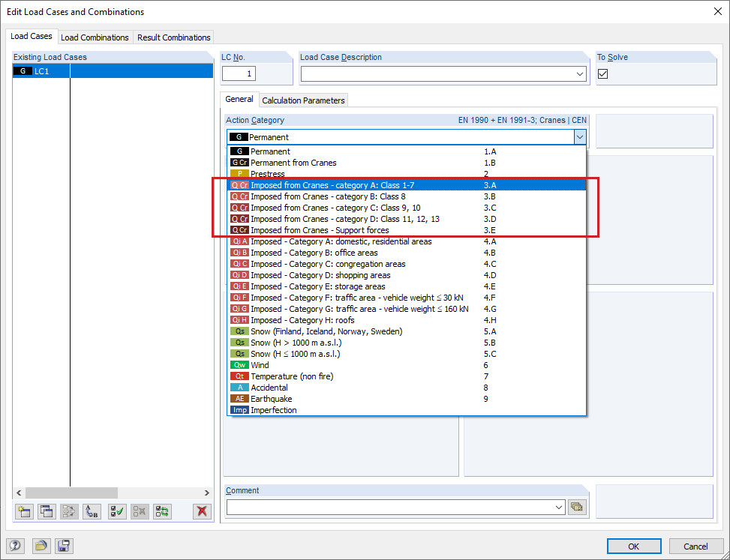
Task: Select Imposed Category D: shopping areas
Action: (407, 275)
